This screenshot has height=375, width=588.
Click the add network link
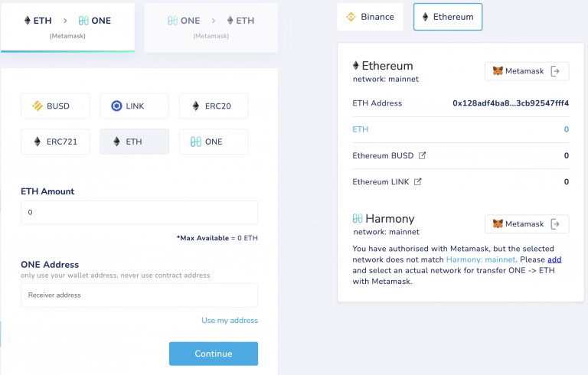click(x=554, y=259)
